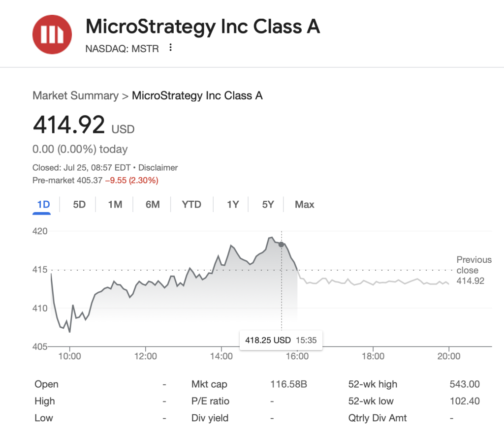Select the 6M time range tab
The height and width of the screenshot is (434, 504).
click(x=153, y=205)
